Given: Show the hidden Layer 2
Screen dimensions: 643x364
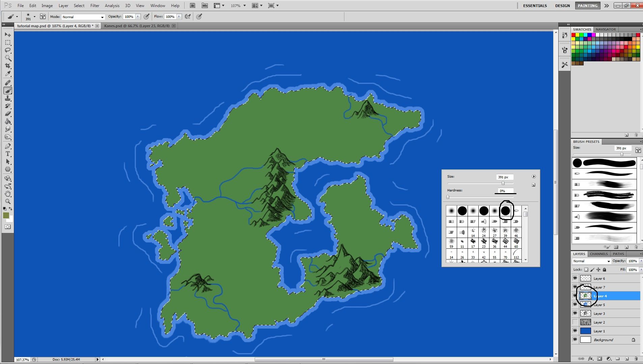Looking at the screenshot, I should tap(575, 322).
